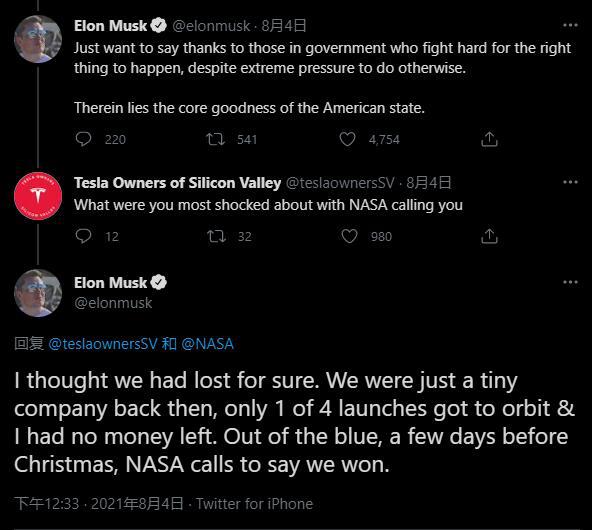Open Elon Musk's avatar on main reply
The width and height of the screenshot is (592, 530).
coord(38,293)
